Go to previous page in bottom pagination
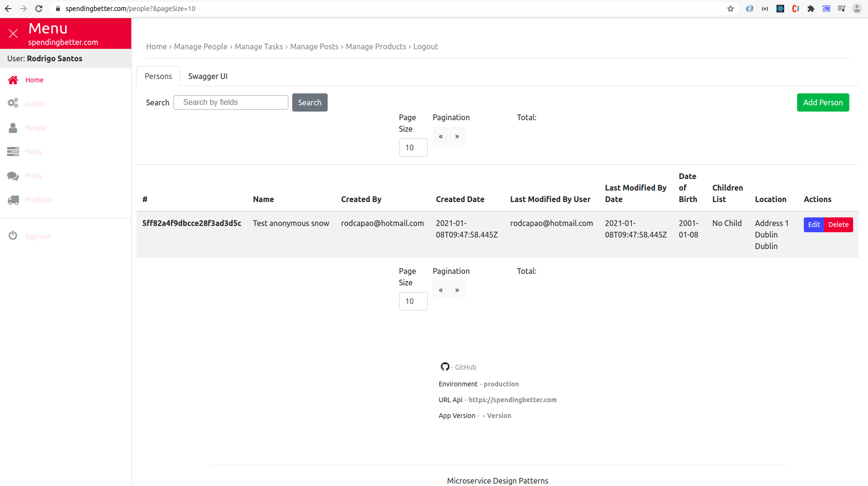This screenshot has width=868, height=486. pyautogui.click(x=441, y=290)
